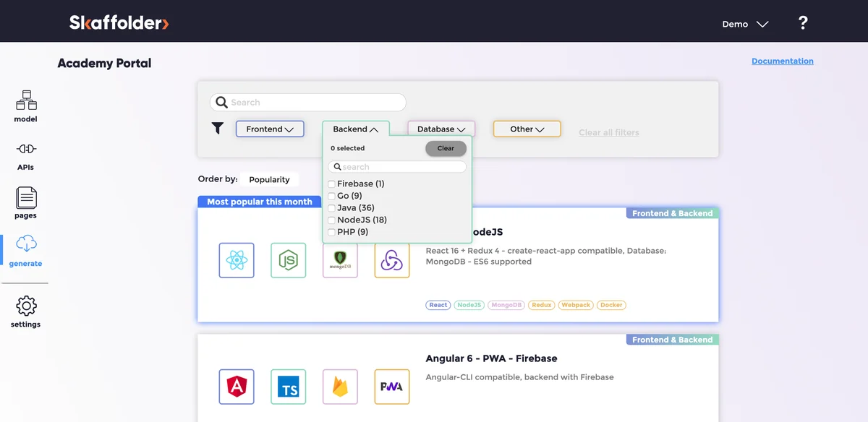Open the Angular 6 - PWA - Firebase title
The height and width of the screenshot is (422, 868).
pos(491,358)
